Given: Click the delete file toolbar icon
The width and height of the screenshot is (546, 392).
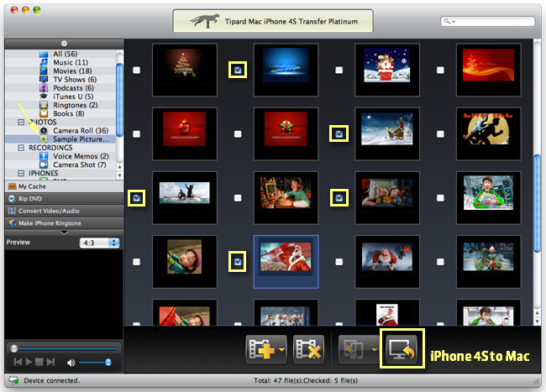Looking at the screenshot, I should 308,349.
